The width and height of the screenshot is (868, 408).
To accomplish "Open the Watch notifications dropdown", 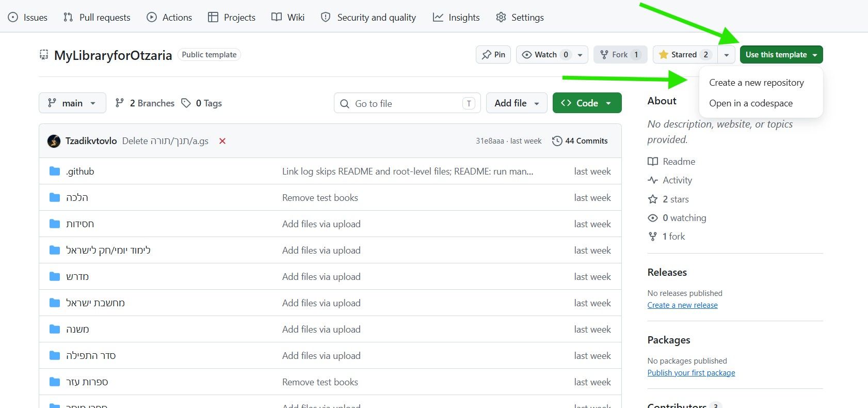I will (552, 55).
